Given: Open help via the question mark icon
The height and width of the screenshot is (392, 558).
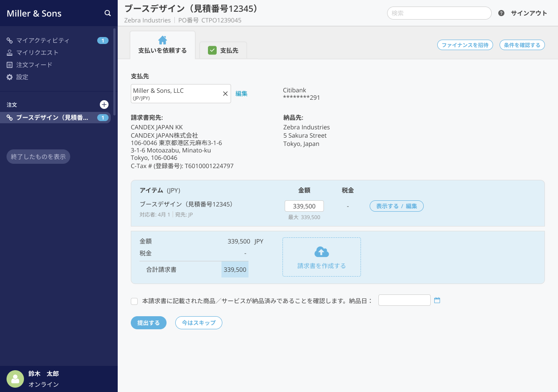Looking at the screenshot, I should [500, 13].
